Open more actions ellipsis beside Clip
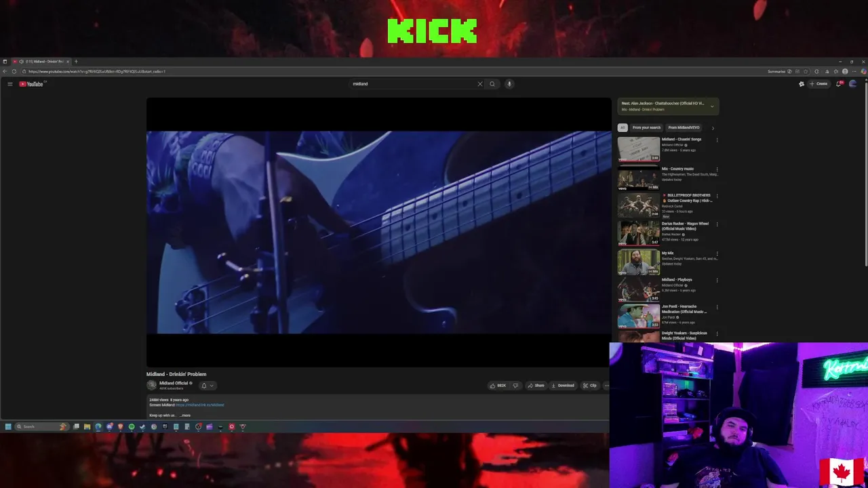The width and height of the screenshot is (868, 488). (x=606, y=386)
